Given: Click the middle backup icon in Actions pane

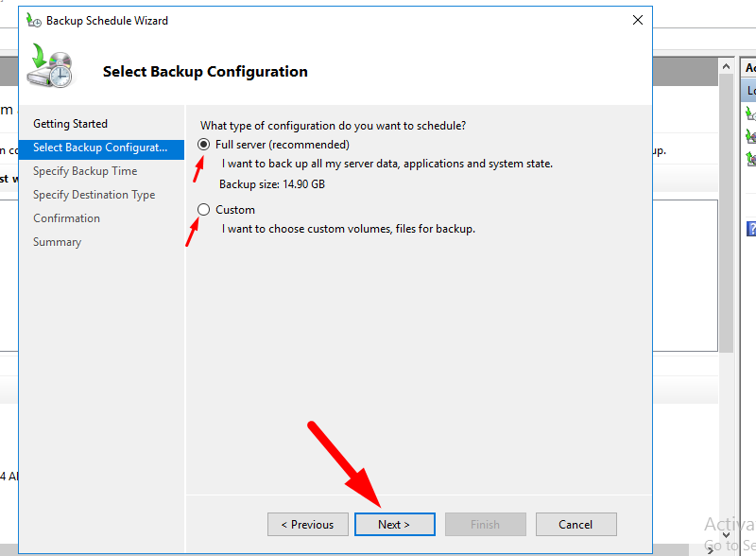Looking at the screenshot, I should click(750, 136).
